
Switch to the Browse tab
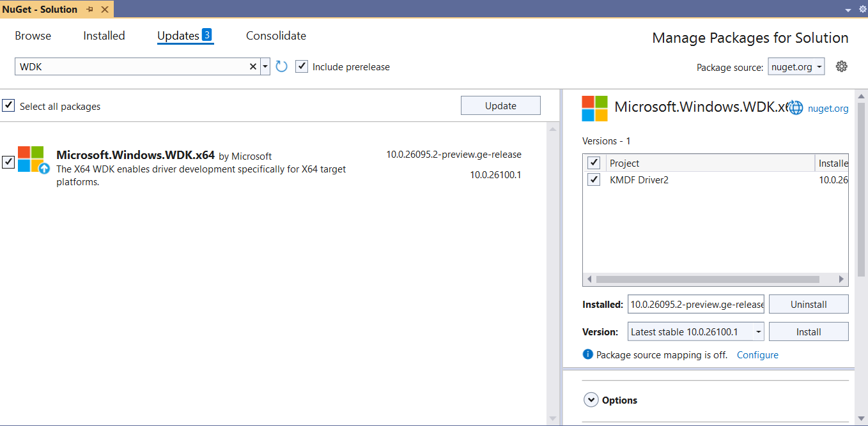click(x=33, y=36)
